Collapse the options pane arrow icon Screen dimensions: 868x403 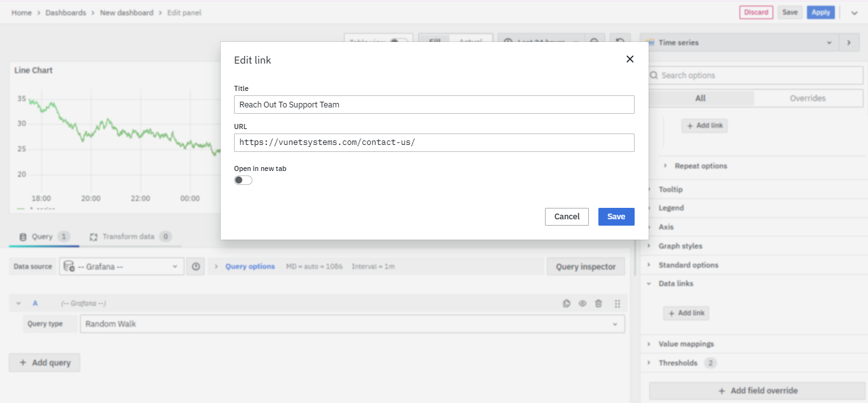click(848, 43)
